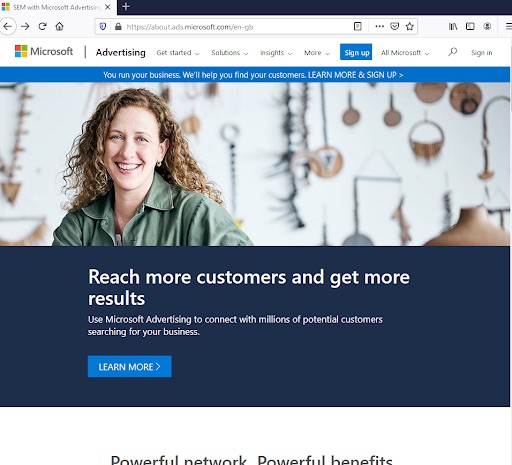
Task: Show sidebars using the sidebar icon
Action: pyautogui.click(x=470, y=26)
